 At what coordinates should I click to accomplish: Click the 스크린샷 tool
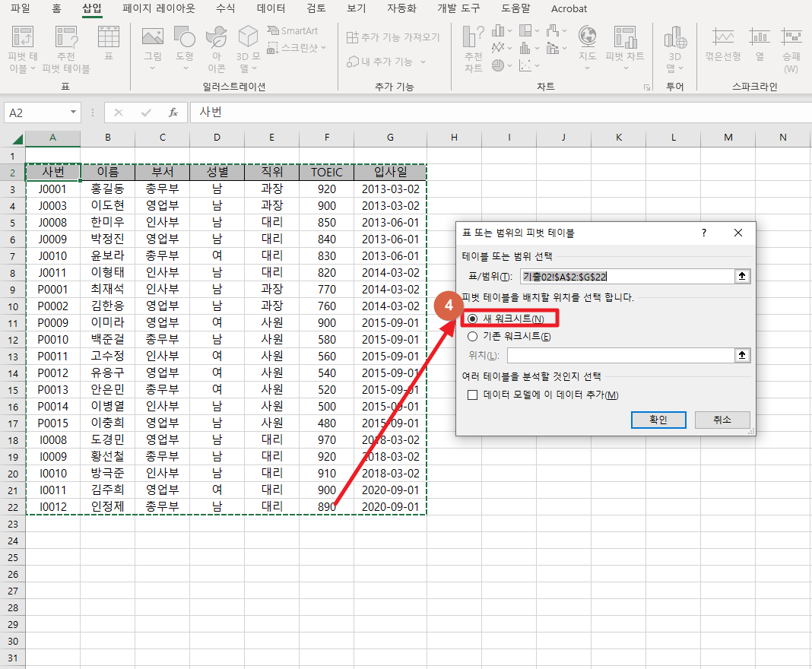click(x=293, y=48)
